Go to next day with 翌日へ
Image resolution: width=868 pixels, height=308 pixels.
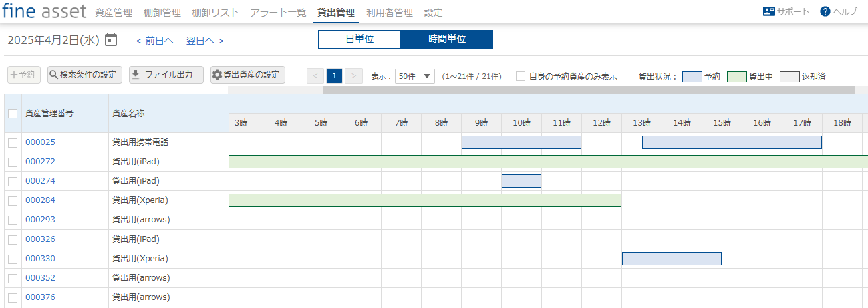pos(205,41)
